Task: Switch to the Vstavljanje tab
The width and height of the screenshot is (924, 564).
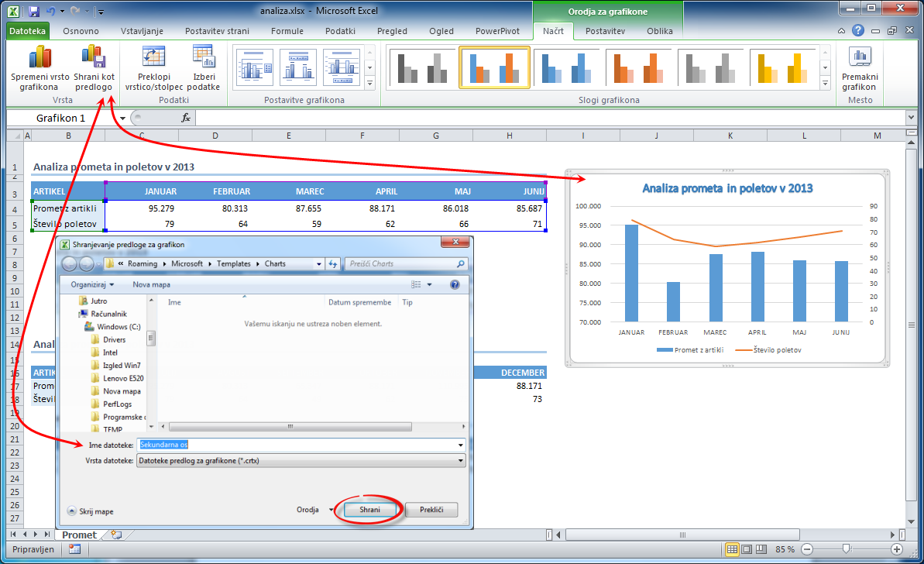Action: (142, 31)
